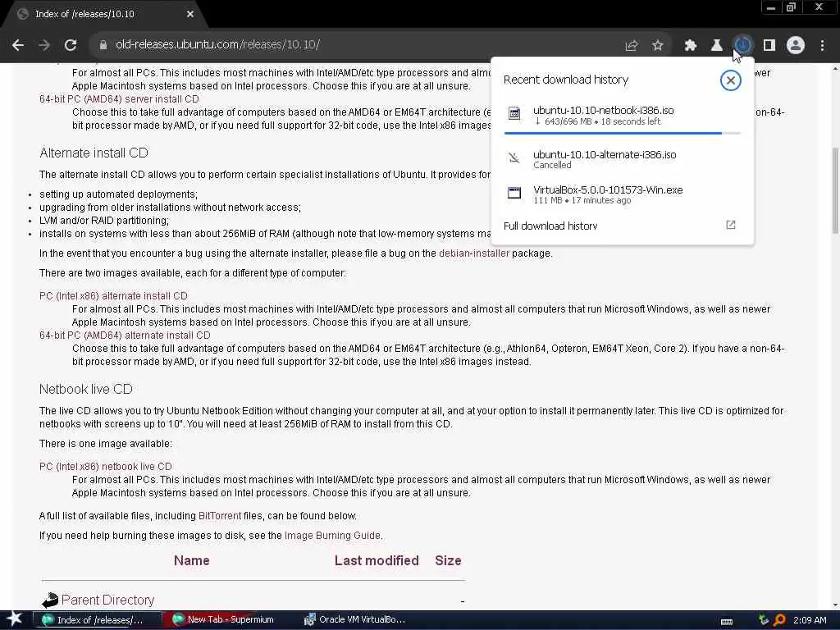Open full download history external icon
Screen dimensions: 840x630
(731, 225)
